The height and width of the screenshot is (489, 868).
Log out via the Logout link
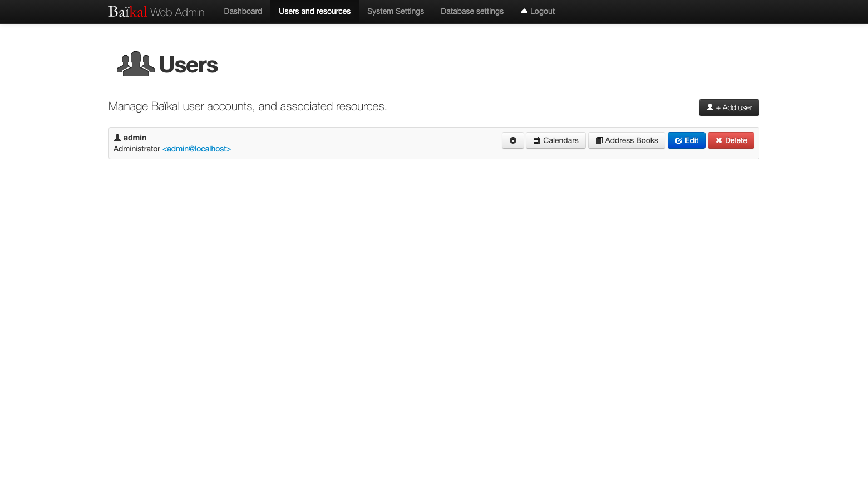pos(537,11)
